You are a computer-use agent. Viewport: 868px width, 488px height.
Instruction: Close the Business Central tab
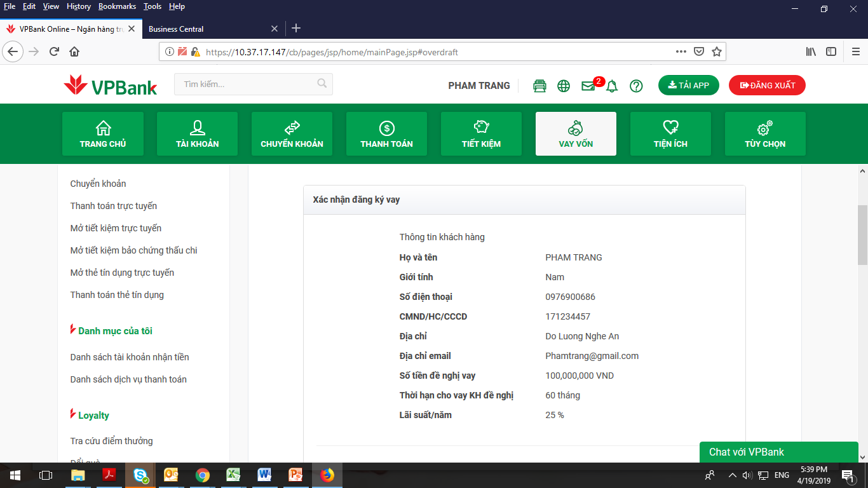[275, 29]
